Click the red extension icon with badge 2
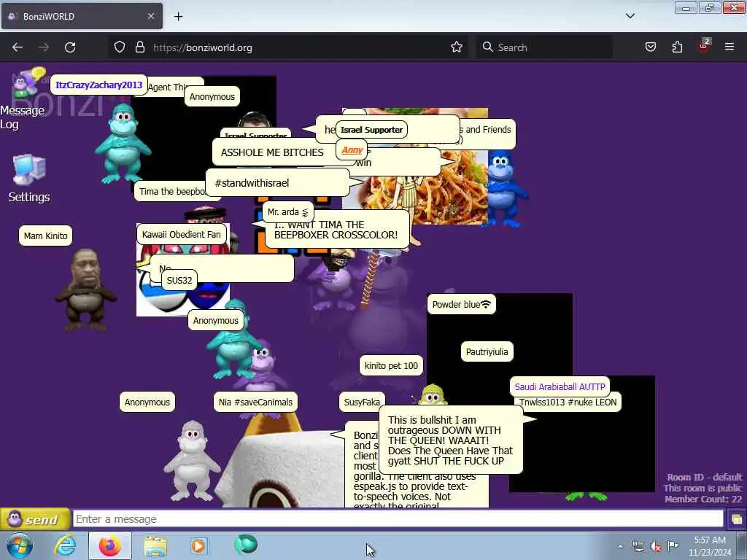This screenshot has height=560, width=747. [x=704, y=46]
